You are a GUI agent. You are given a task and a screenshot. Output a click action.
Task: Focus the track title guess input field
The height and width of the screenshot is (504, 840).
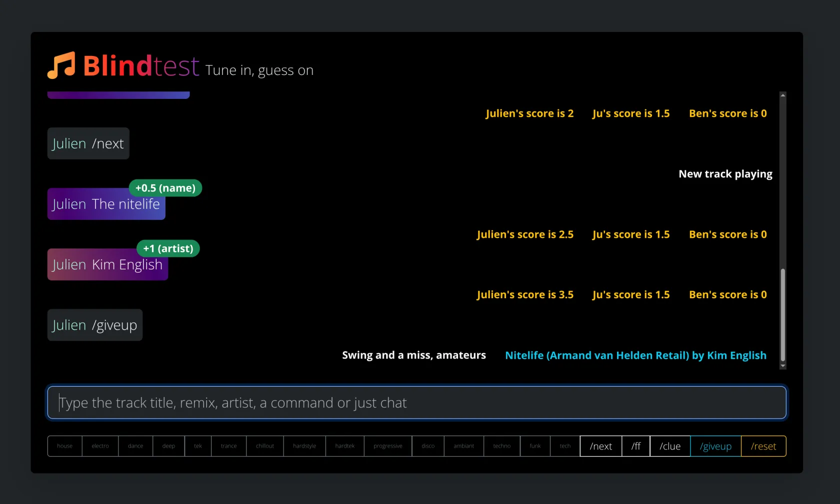(416, 403)
